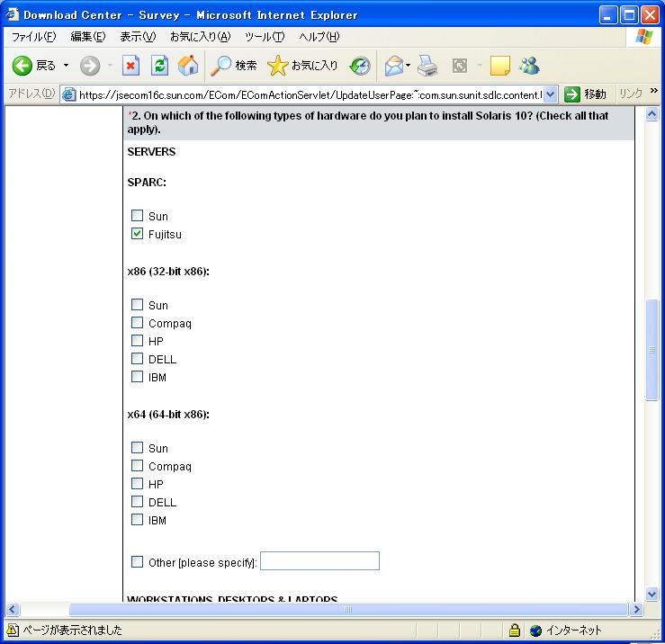Click the Windows flag logo
Image resolution: width=665 pixels, height=644 pixels.
pyautogui.click(x=643, y=37)
